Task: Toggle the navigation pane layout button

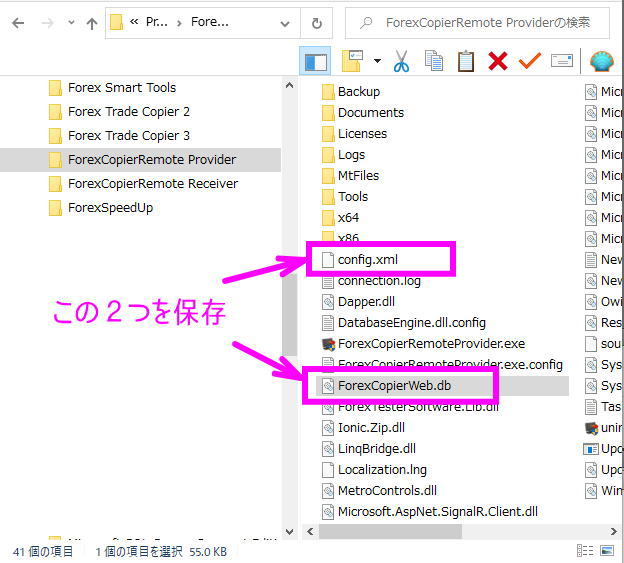Action: pos(316,62)
